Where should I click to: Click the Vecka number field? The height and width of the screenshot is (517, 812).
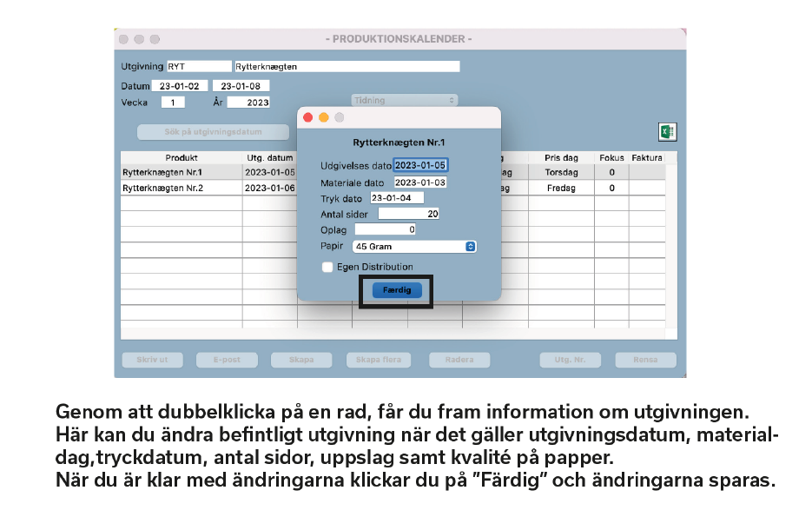[x=172, y=103]
